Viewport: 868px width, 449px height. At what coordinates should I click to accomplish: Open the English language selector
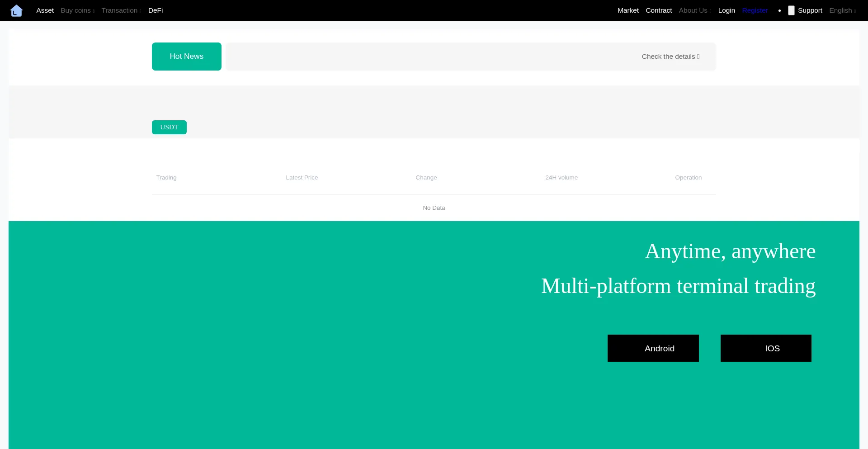point(842,10)
